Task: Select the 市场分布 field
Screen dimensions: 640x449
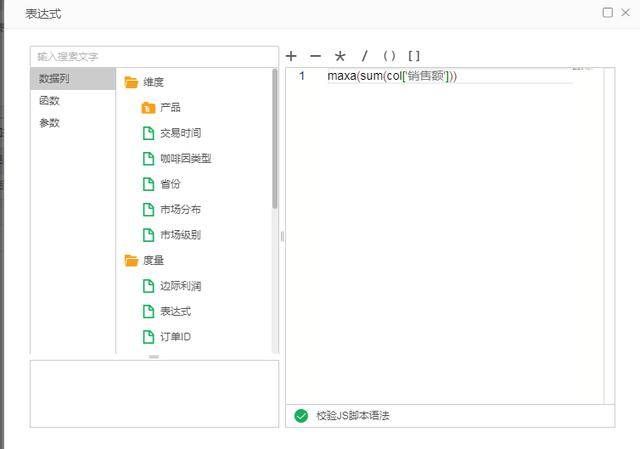Action: (x=180, y=209)
